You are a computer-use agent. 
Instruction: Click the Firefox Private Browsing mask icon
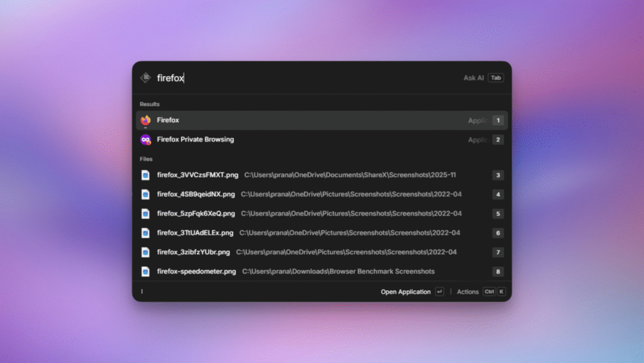(145, 140)
